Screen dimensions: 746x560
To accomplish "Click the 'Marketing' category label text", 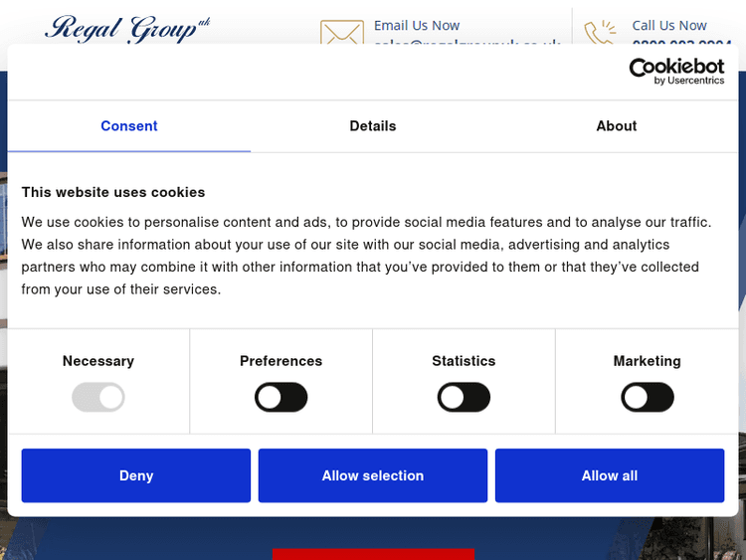I will (648, 361).
